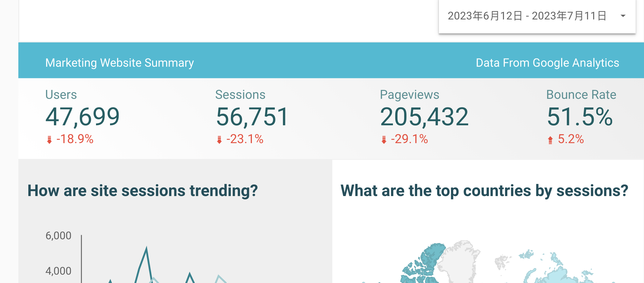Click the Pageviews decline arrow icon
Screen dimensions: 644x283
[x=384, y=140]
